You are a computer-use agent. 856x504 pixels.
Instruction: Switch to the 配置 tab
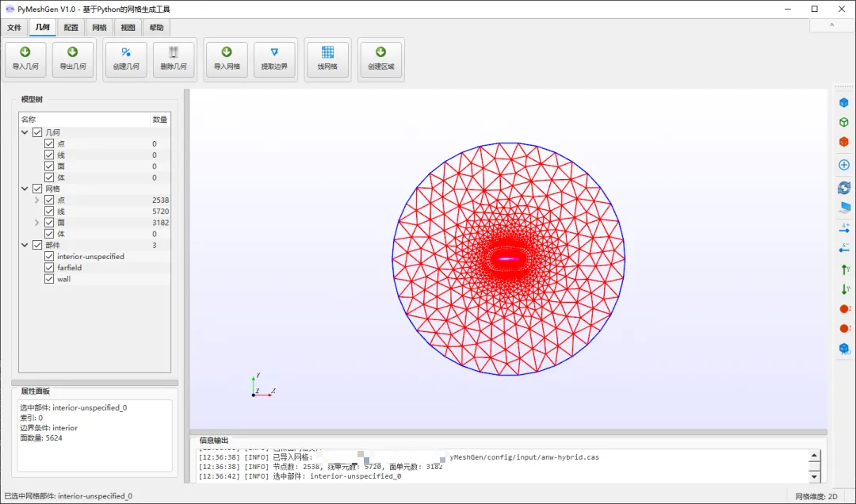pos(71,27)
